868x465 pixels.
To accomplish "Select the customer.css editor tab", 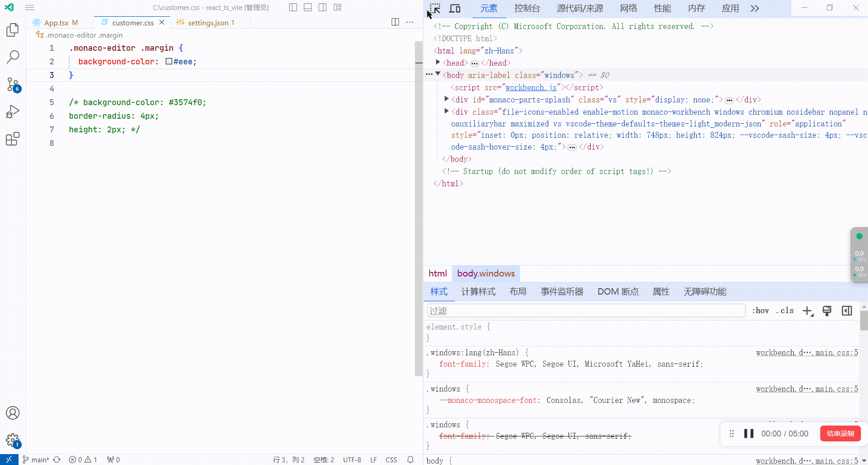I will tap(133, 23).
